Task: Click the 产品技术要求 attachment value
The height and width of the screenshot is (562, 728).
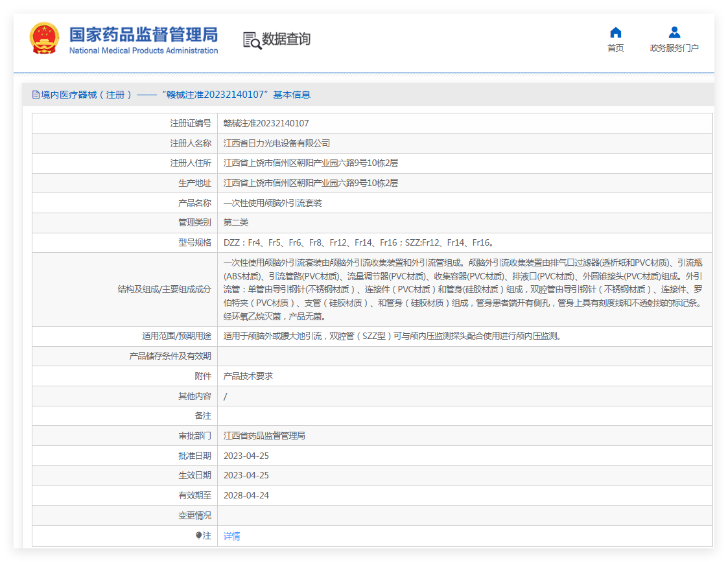Action: click(248, 376)
